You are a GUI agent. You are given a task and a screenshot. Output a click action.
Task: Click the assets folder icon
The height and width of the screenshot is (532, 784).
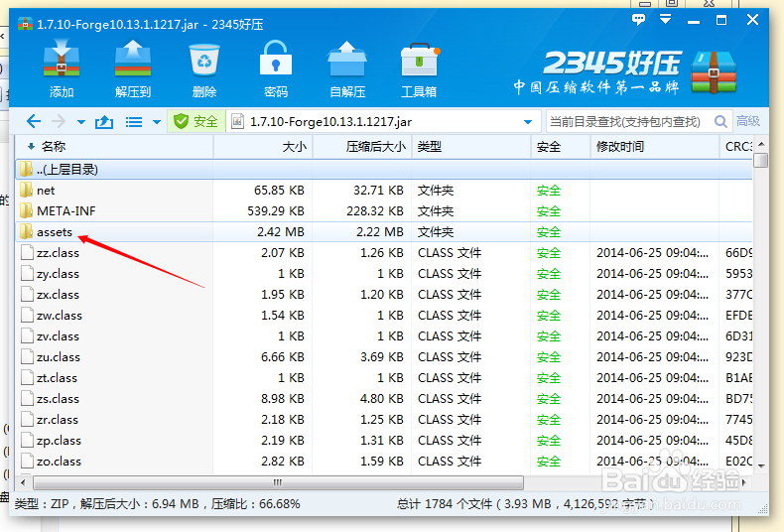tap(26, 232)
